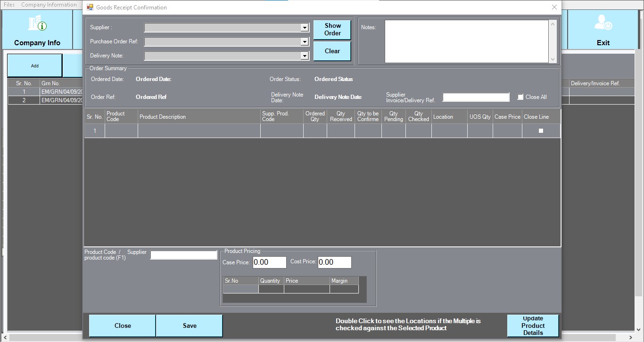The image size is (644, 342).
Task: Tick the Close All checkbox
Action: click(x=520, y=97)
